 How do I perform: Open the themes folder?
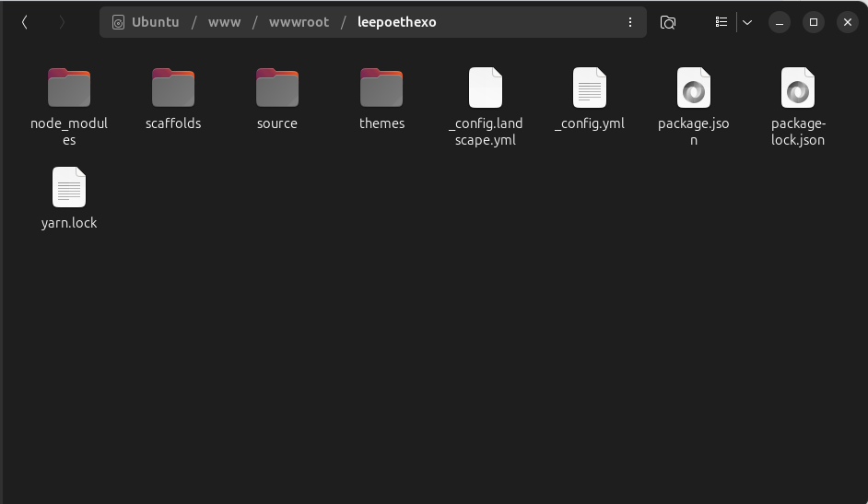pyautogui.click(x=381, y=88)
